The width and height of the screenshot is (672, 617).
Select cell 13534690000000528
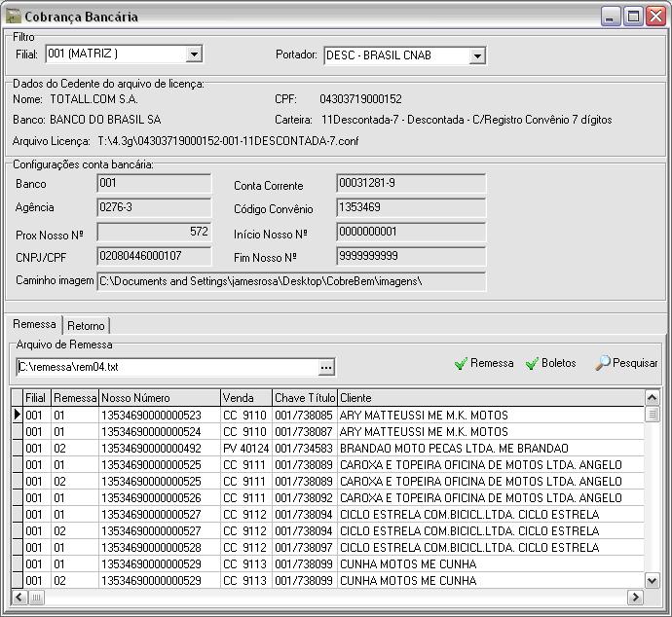tap(160, 548)
